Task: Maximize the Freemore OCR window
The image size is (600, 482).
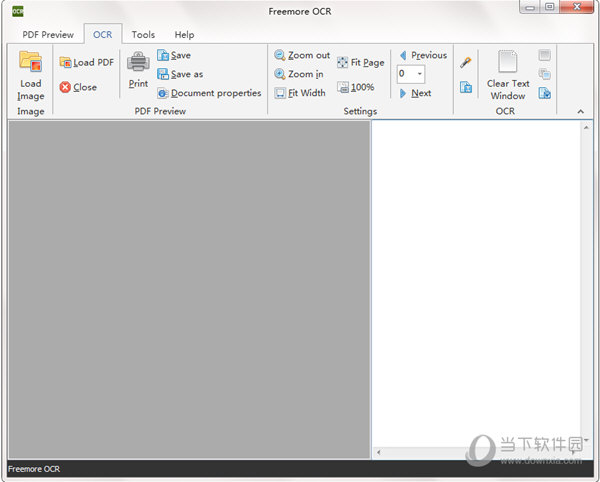Action: click(550, 7)
